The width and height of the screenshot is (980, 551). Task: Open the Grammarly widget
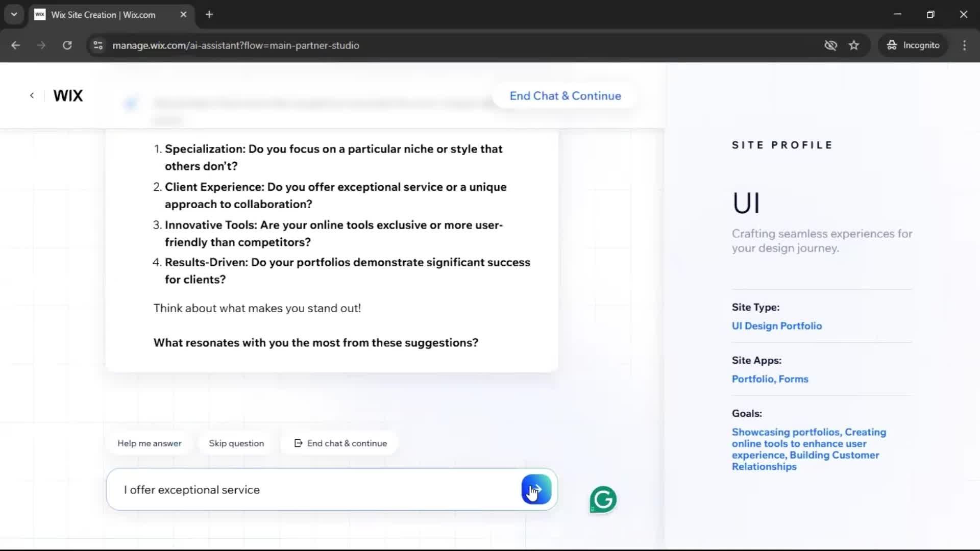(x=603, y=499)
